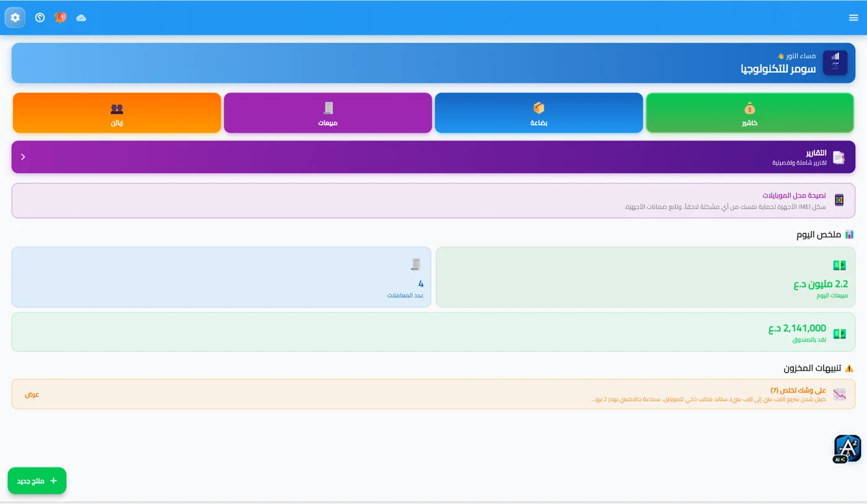
Task: Open the settings gear in the top bar
Action: tap(15, 17)
